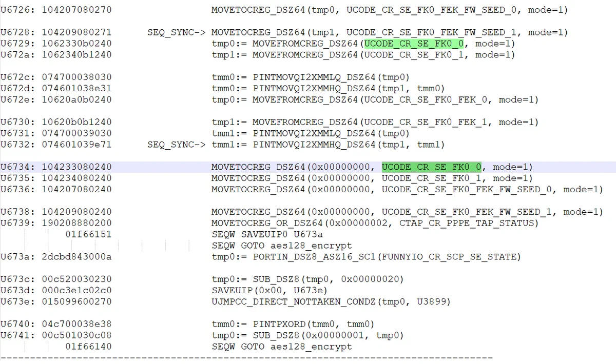The width and height of the screenshot is (616, 364).
Task: Click address label U6738
Action: (18, 212)
